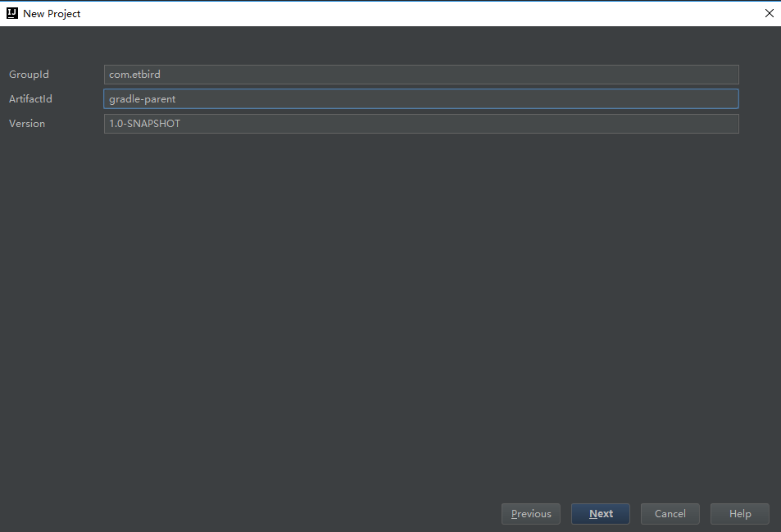Click the GroupId label
Viewport: 781px width, 532px height.
tap(29, 75)
